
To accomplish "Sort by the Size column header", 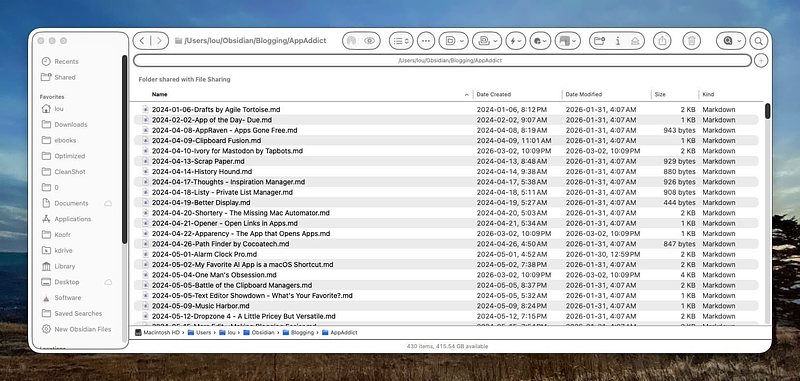I will click(x=660, y=94).
